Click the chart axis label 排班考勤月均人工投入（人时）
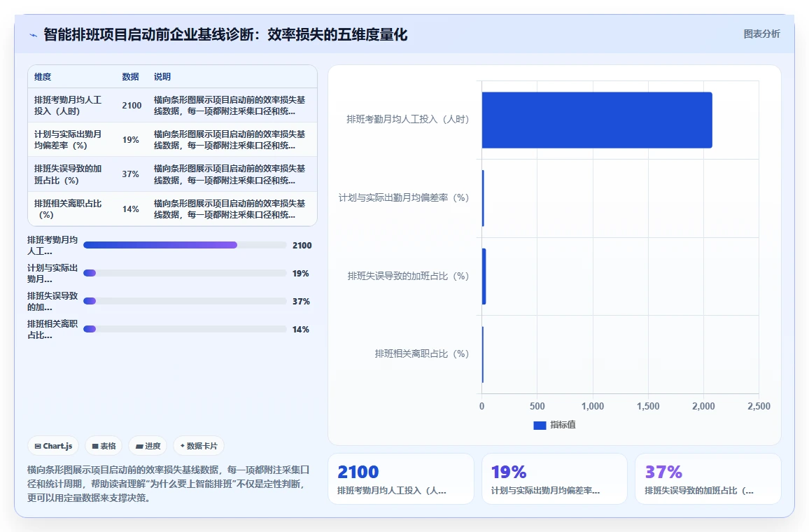The width and height of the screenshot is (809, 532). (x=407, y=120)
